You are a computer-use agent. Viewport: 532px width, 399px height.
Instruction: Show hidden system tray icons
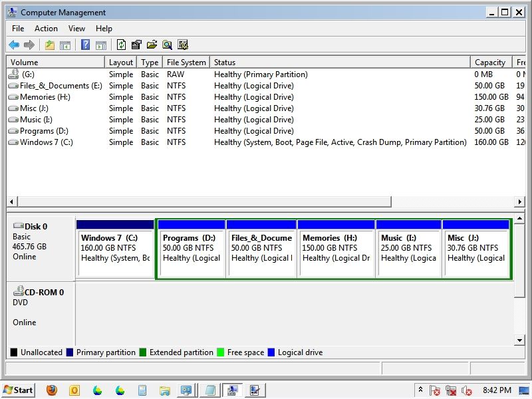coord(420,390)
